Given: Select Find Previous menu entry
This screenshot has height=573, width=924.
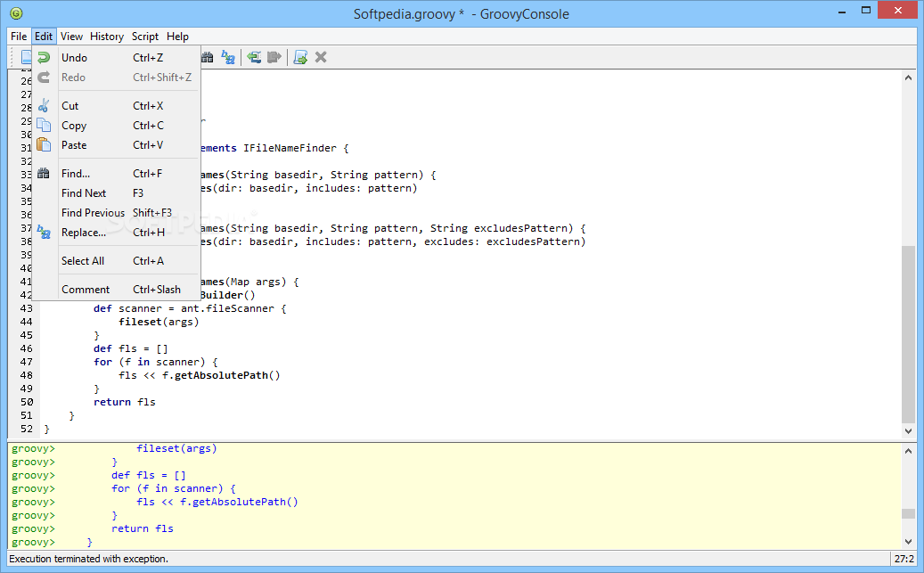Looking at the screenshot, I should pyautogui.click(x=116, y=213).
